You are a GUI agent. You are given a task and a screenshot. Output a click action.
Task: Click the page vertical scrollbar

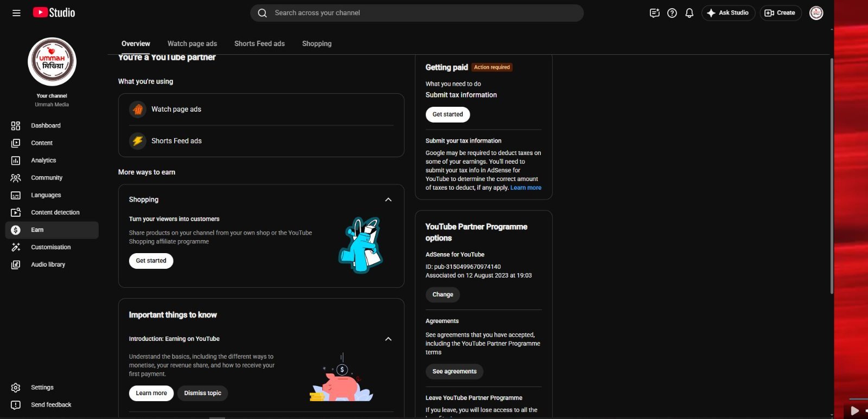(832, 176)
